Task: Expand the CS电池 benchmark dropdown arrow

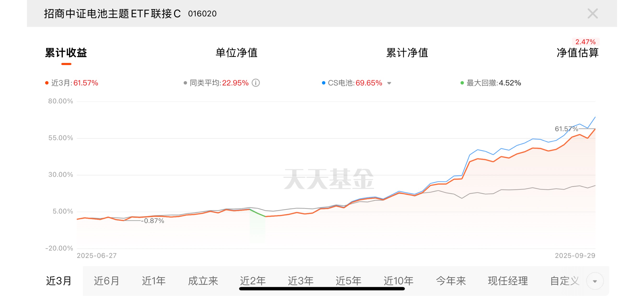Action: [389, 83]
